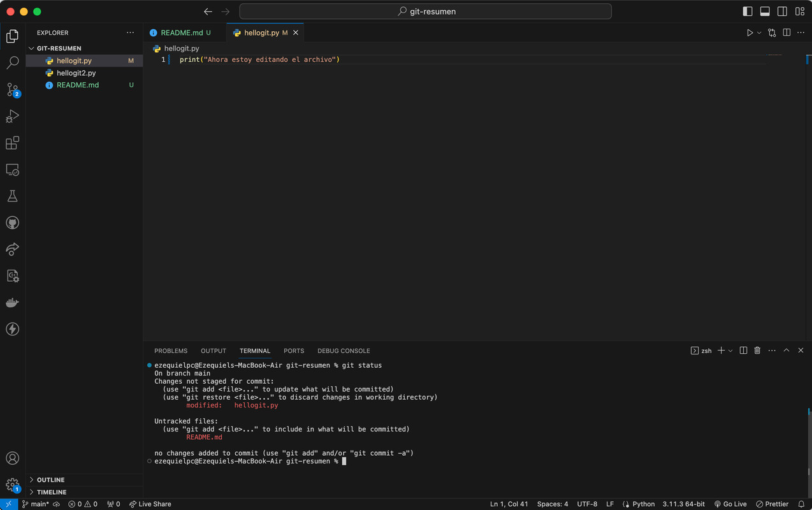Open the Explorer view in activity bar
Viewport: 812px width, 510px height.
coord(12,36)
